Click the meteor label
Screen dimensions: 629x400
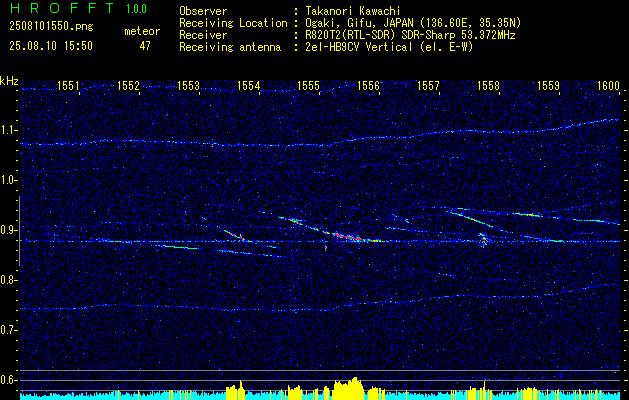pyautogui.click(x=142, y=31)
